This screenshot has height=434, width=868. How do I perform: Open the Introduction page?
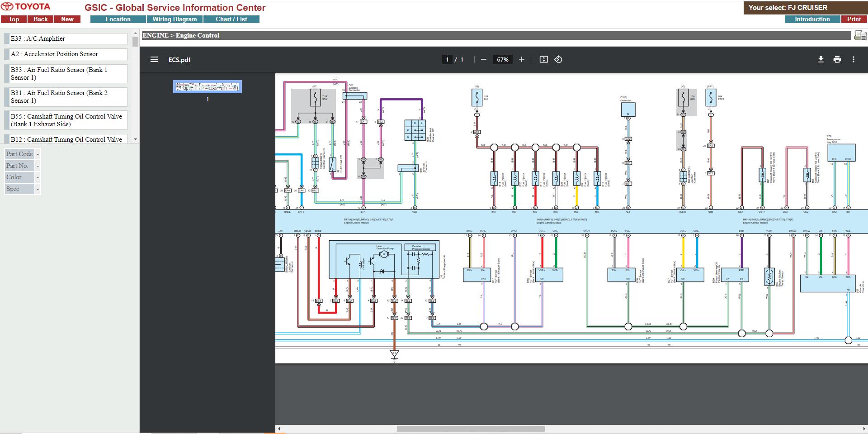812,19
